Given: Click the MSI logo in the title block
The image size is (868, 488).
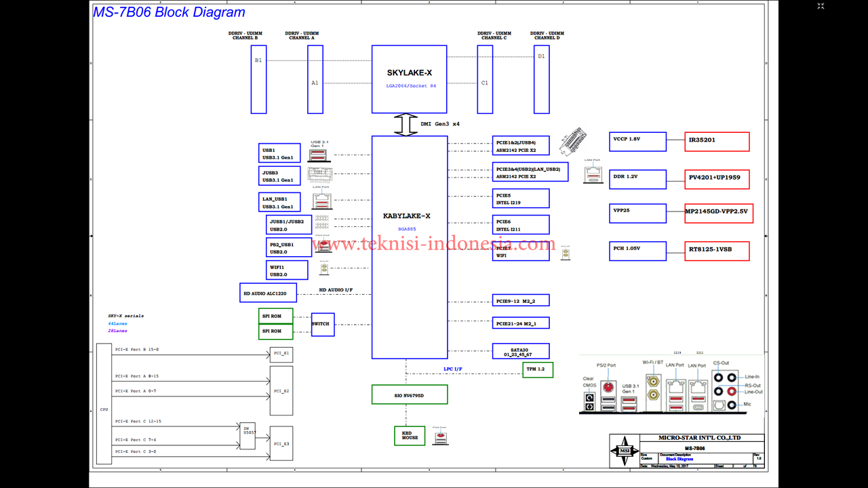Looking at the screenshot, I should pyautogui.click(x=623, y=451).
